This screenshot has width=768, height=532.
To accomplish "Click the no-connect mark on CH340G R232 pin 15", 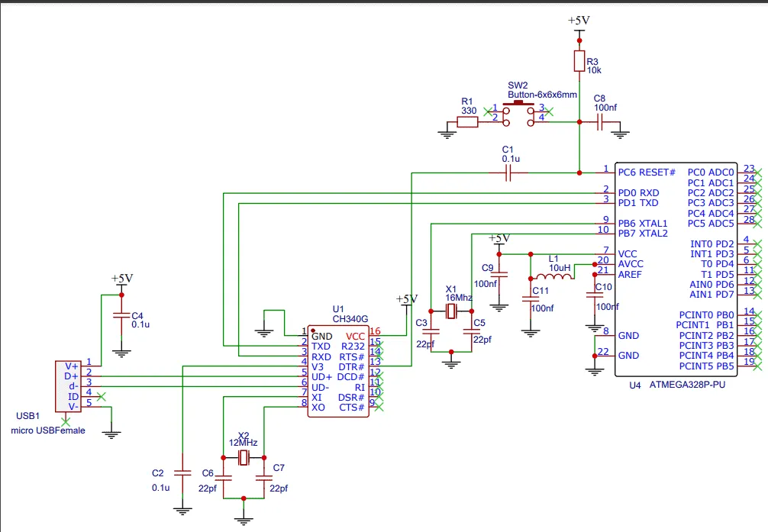I will [379, 347].
